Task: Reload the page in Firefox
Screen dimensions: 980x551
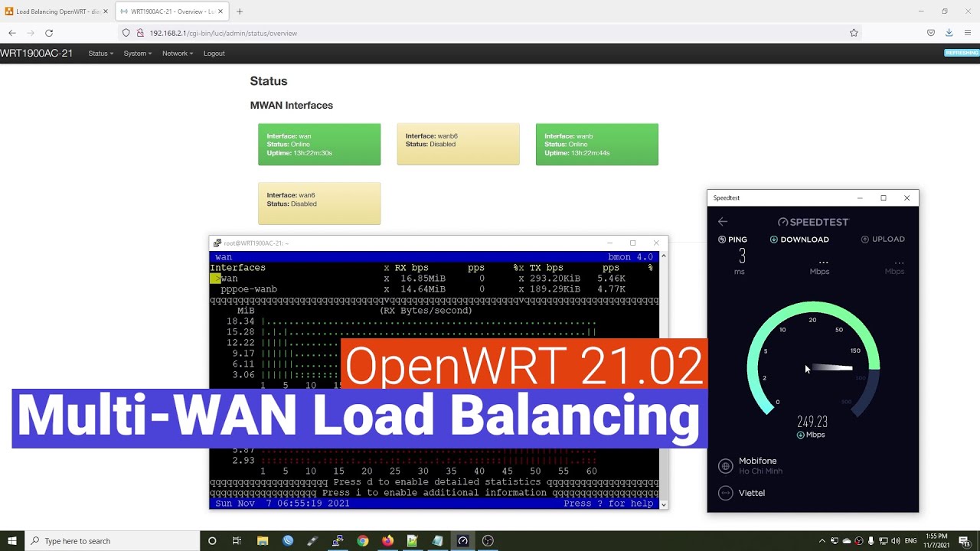Action: [49, 33]
